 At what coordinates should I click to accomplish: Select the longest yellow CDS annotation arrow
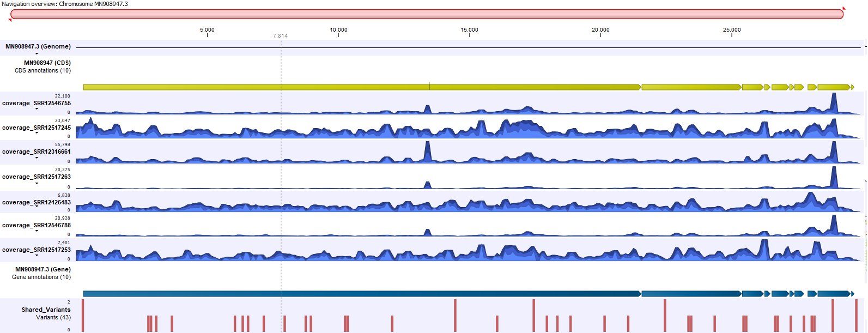point(361,87)
